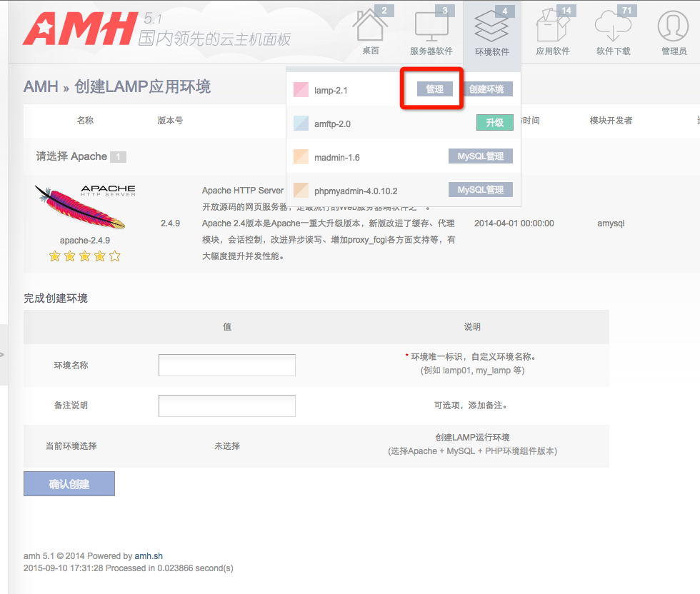700x594 pixels.
Task: Open the amh.sh footer link
Action: point(149,556)
